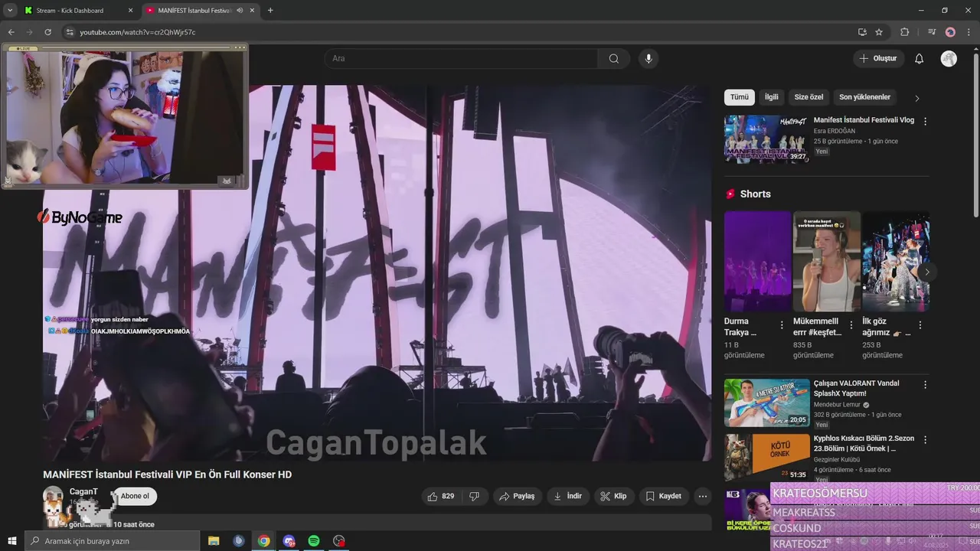The width and height of the screenshot is (980, 551).
Task: Open options for Durma Trakya short
Action: 782,325
